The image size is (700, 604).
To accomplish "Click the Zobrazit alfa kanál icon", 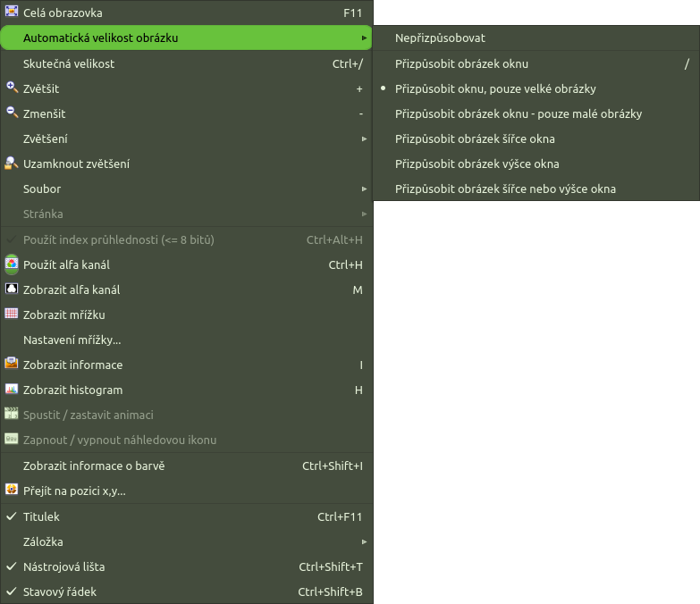I will pos(12,289).
